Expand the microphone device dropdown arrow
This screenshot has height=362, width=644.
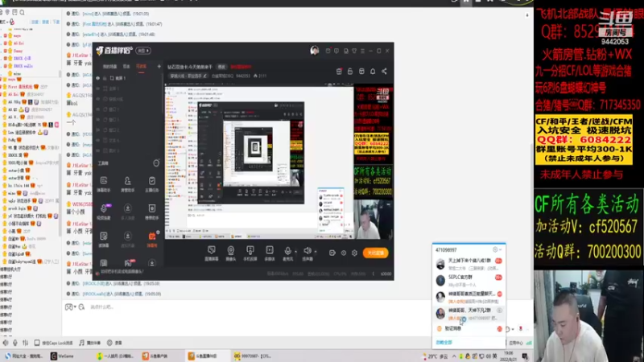[x=295, y=251]
